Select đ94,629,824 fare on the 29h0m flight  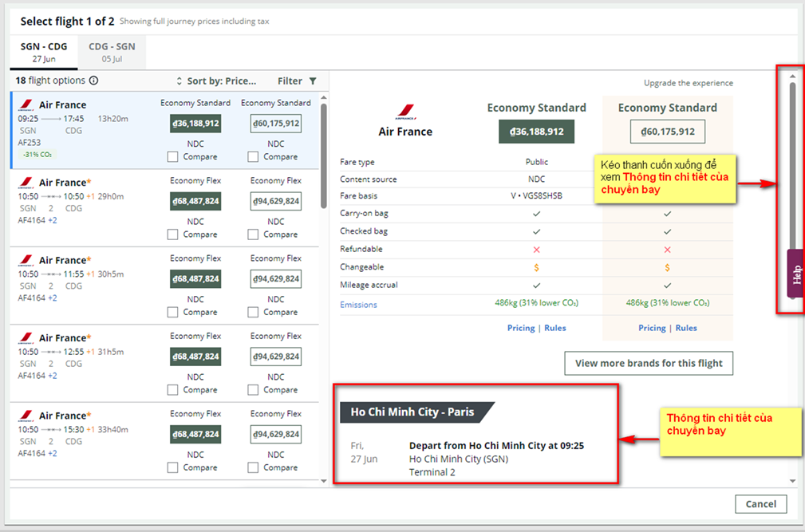click(276, 201)
